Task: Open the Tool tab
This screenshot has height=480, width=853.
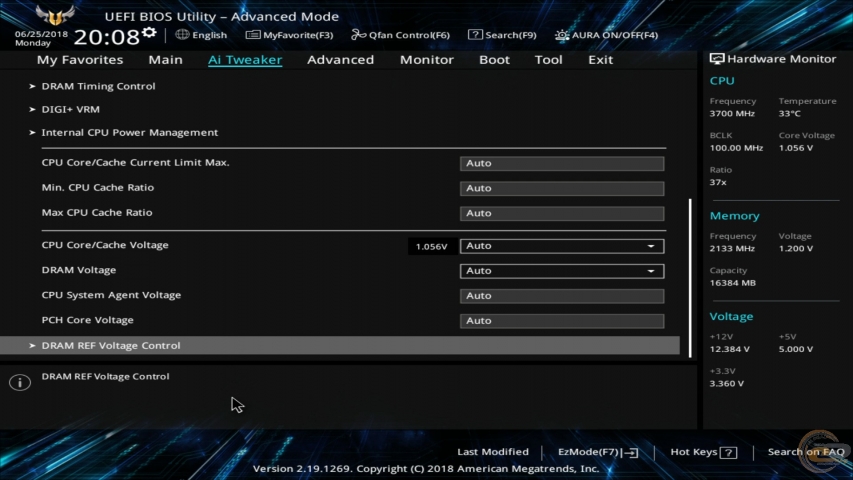Action: 548,60
